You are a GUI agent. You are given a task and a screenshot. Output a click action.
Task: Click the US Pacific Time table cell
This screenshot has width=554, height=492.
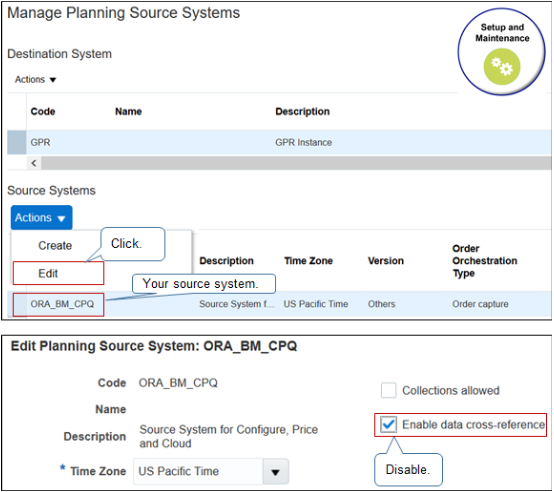316,304
